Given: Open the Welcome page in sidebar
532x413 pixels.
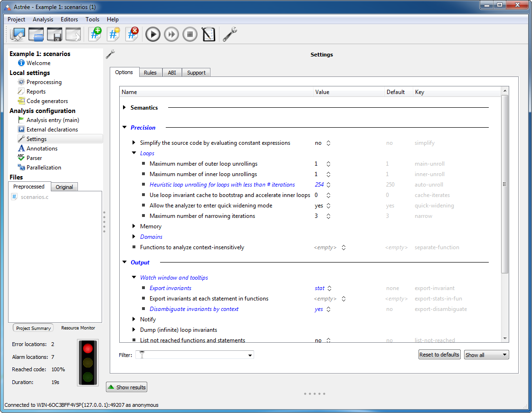Looking at the screenshot, I should pos(38,63).
